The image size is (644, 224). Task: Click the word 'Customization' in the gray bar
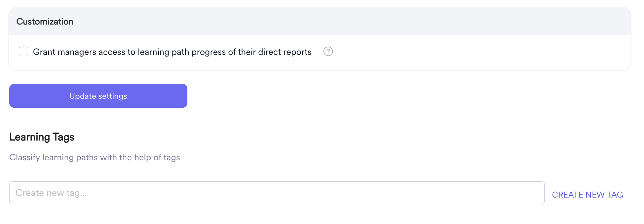tap(45, 21)
